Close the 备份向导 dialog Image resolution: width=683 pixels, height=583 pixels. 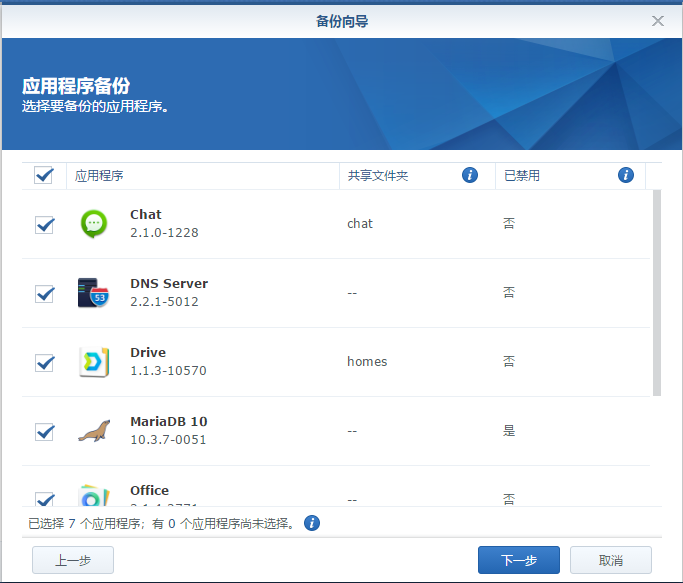pos(658,21)
